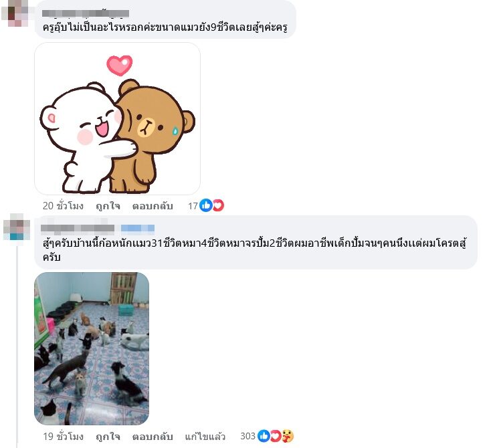Click ถูกใจ under the cats photo comment

(x=108, y=436)
